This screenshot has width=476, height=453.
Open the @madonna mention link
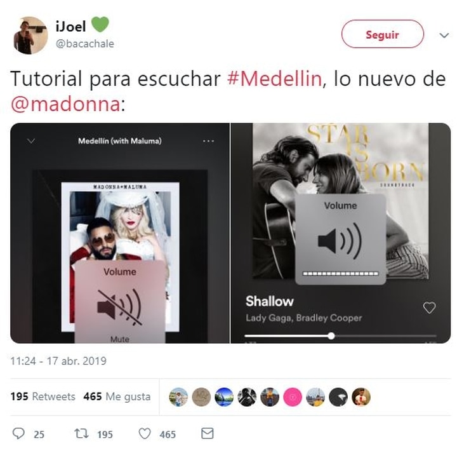click(65, 104)
